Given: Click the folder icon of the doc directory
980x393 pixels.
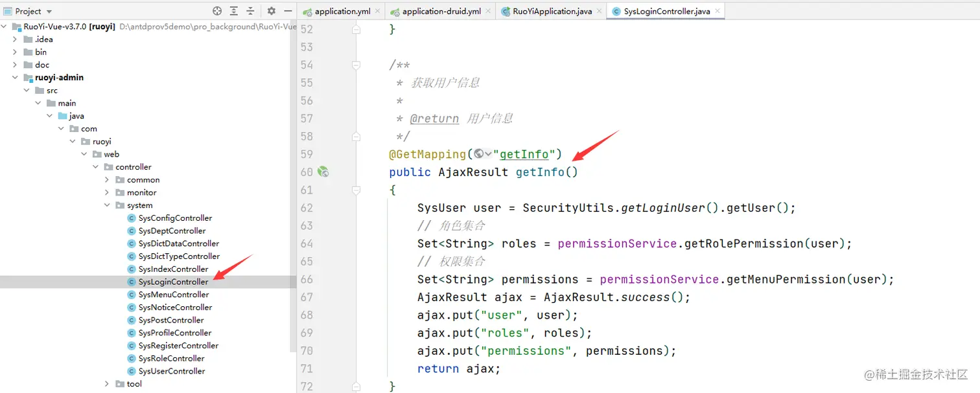Looking at the screenshot, I should pyautogui.click(x=28, y=65).
